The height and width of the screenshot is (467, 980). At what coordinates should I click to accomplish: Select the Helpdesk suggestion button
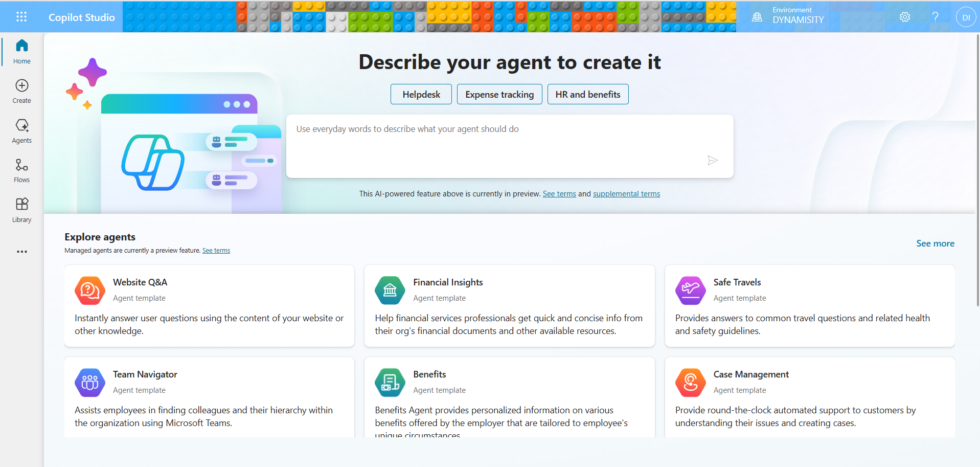pos(421,94)
